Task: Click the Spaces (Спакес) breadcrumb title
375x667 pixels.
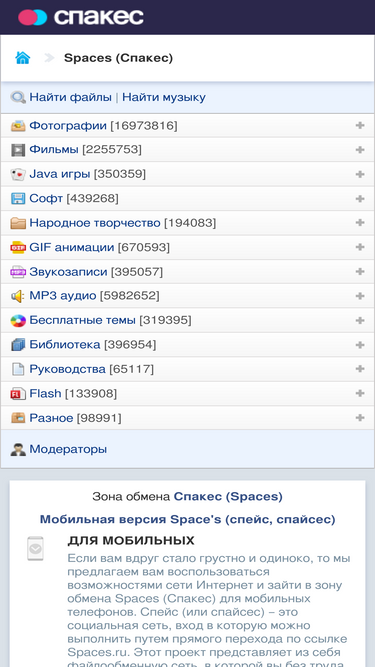Action: pos(118,58)
